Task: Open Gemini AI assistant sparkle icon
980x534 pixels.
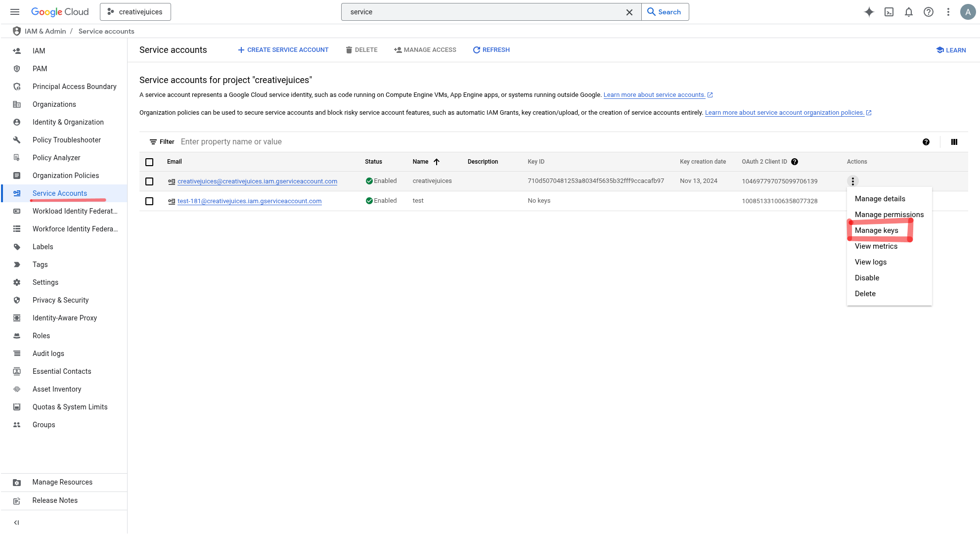Action: [x=869, y=12]
